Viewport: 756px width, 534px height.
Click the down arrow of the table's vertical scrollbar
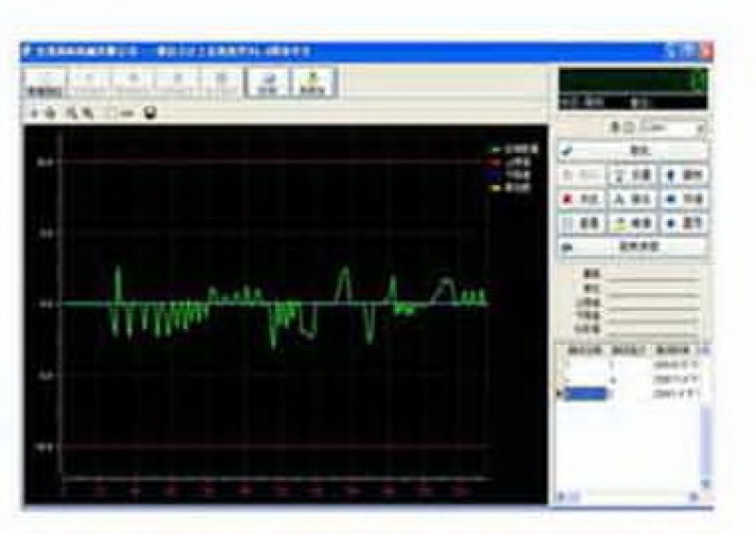point(705,483)
